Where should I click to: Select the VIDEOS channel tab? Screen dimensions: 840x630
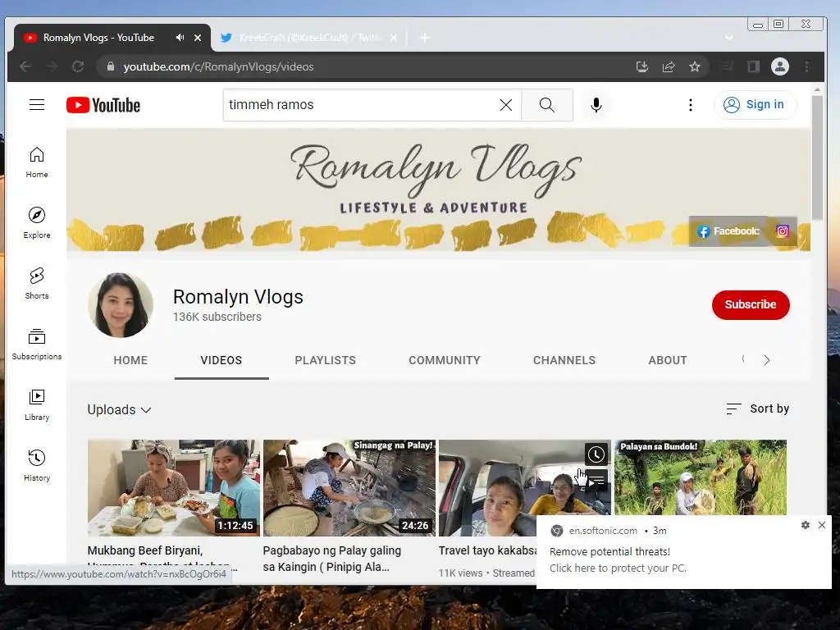[221, 360]
